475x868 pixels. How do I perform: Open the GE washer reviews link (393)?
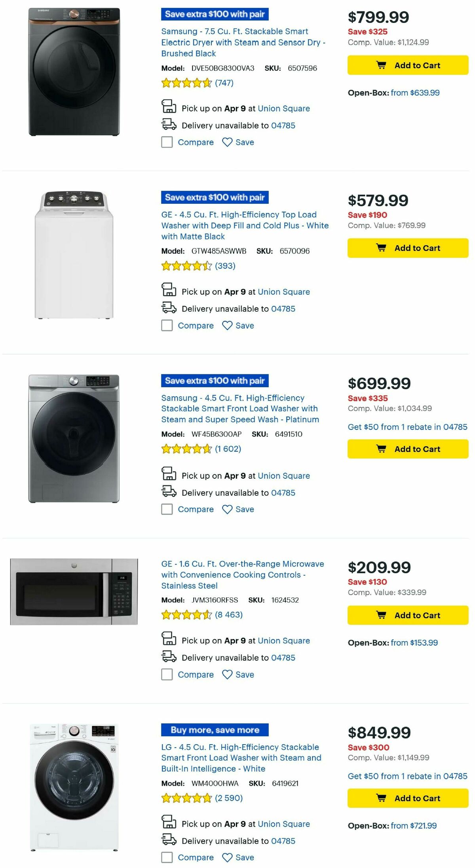(x=225, y=266)
